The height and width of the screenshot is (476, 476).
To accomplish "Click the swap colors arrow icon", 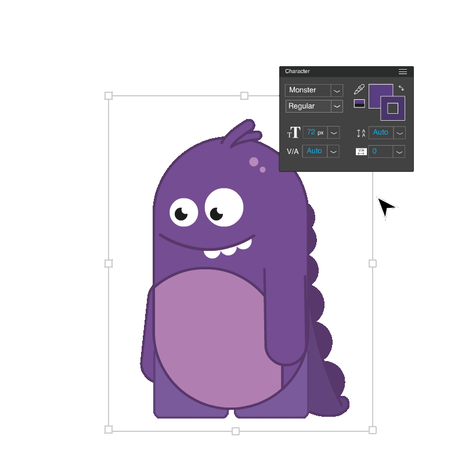I will [402, 88].
